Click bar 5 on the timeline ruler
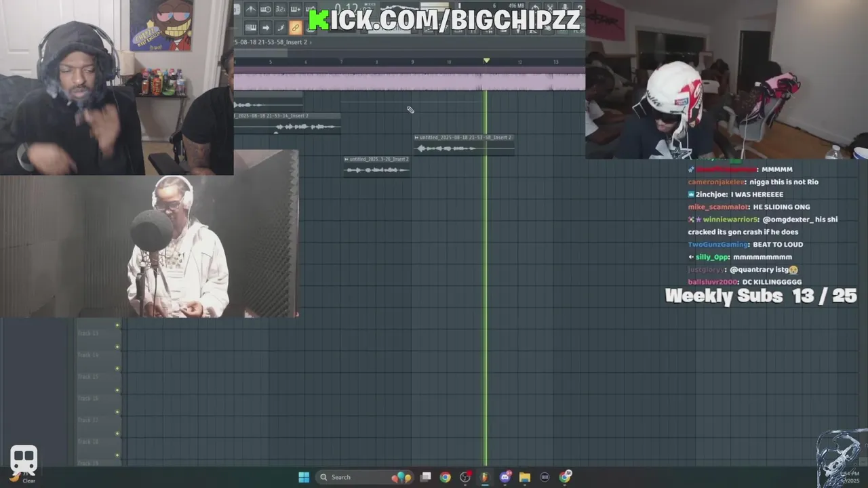This screenshot has width=868, height=488. (270, 62)
